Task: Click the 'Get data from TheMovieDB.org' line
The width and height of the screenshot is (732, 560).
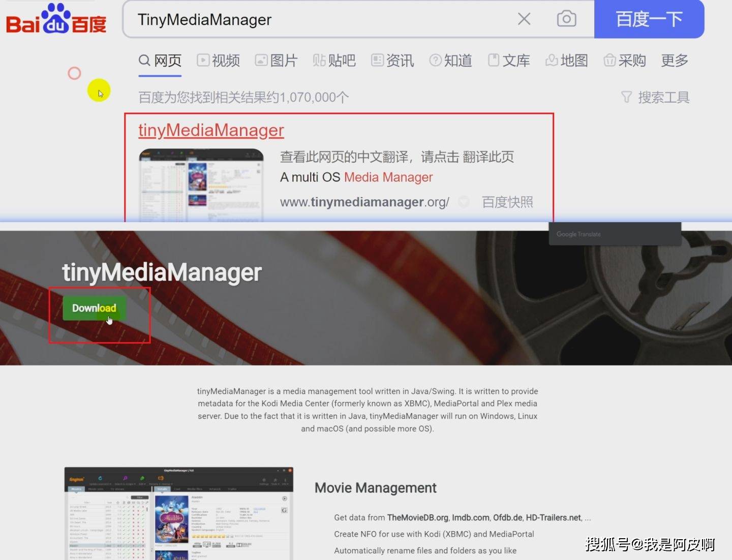Action: (462, 518)
